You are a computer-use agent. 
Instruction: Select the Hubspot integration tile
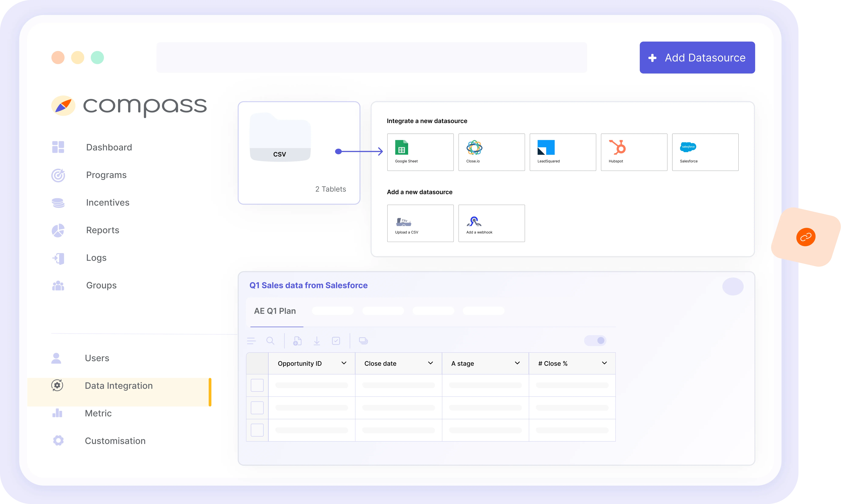coord(634,152)
